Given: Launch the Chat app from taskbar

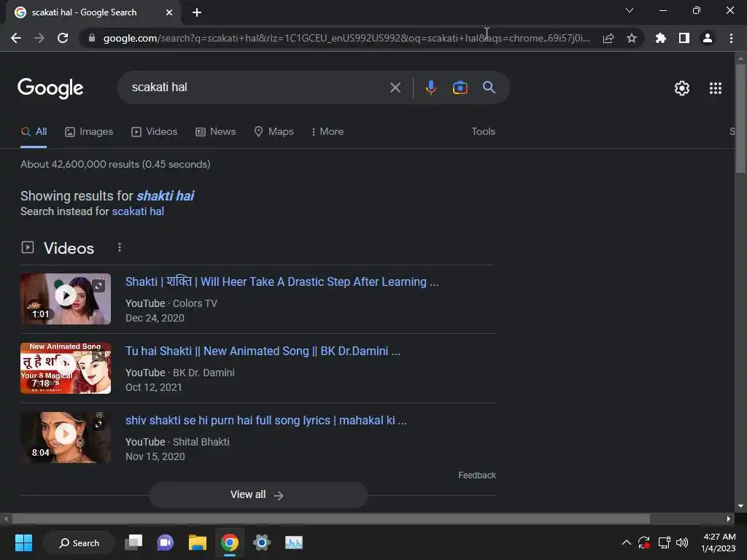Looking at the screenshot, I should (166, 542).
